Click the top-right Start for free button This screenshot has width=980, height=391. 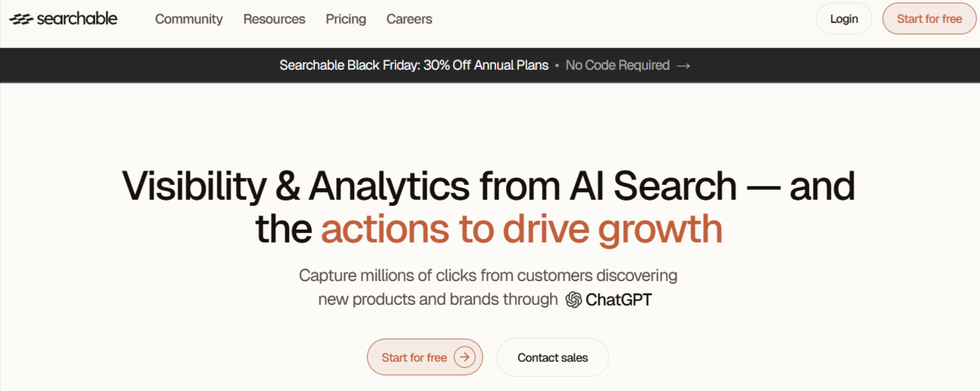(929, 18)
